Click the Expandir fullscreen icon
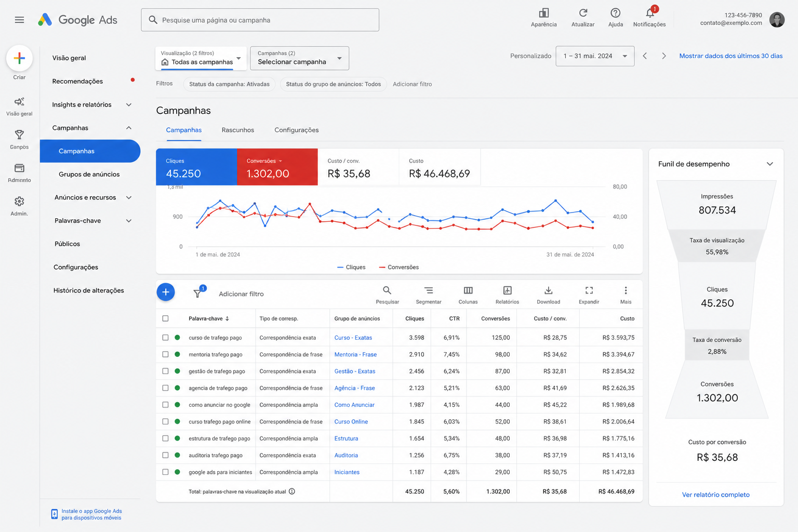Image resolution: width=798 pixels, height=532 pixels. [589, 290]
